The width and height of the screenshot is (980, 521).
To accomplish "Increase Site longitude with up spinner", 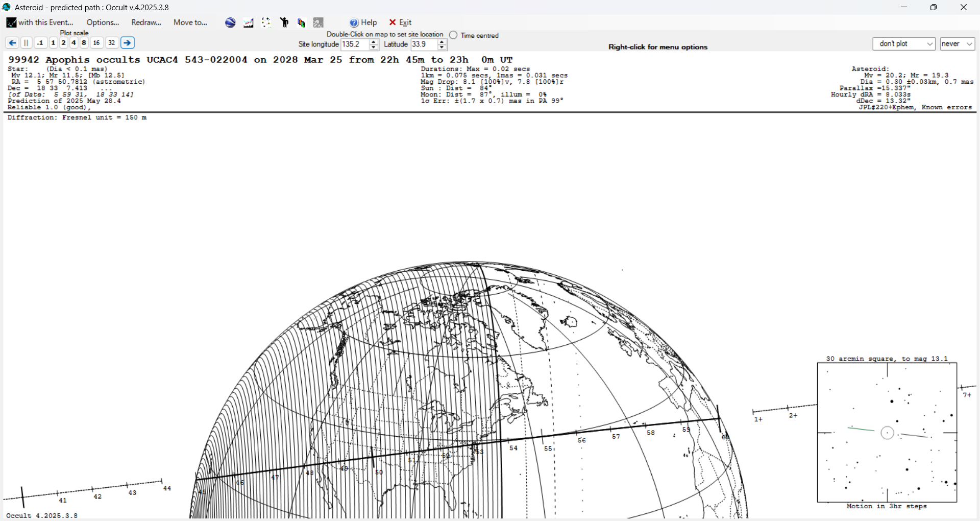I will [374, 42].
